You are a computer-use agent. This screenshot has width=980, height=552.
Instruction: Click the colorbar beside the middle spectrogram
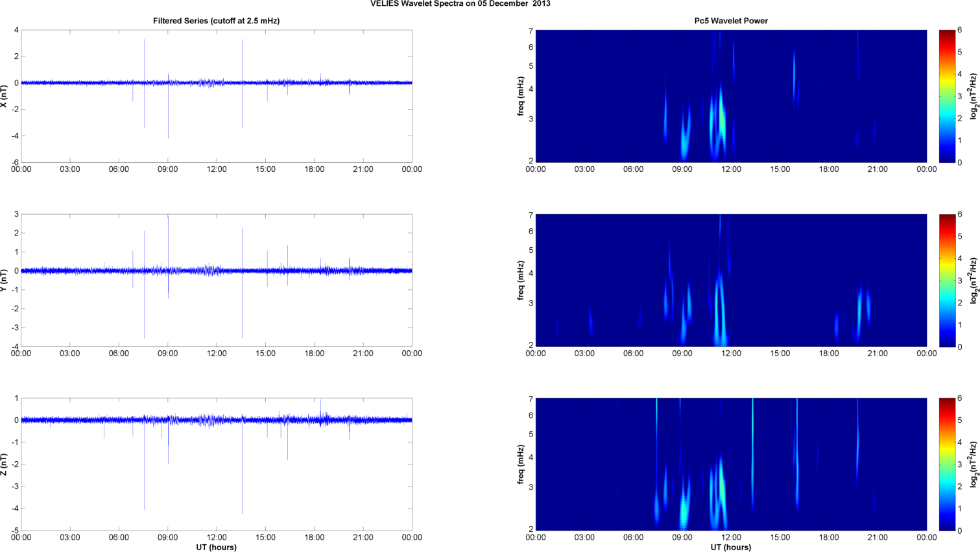click(947, 280)
